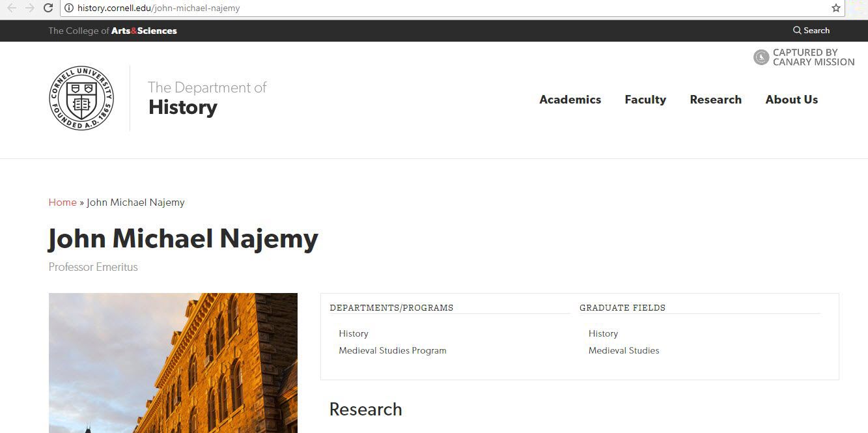Go to The College of Arts & Sciences
Image resolution: width=868 pixels, height=433 pixels.
pyautogui.click(x=113, y=31)
